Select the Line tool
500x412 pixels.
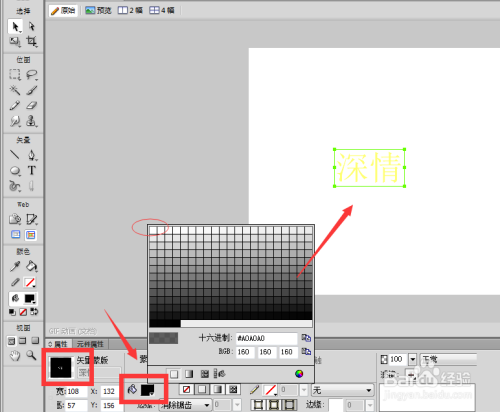(x=15, y=154)
